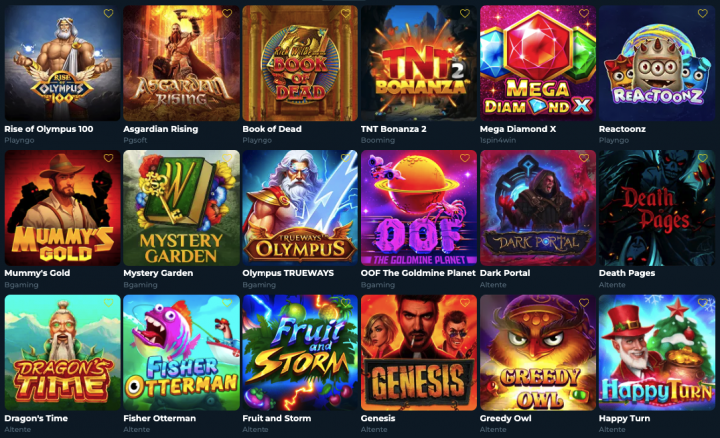Mark Reactoonz as favorite heart

(x=703, y=14)
